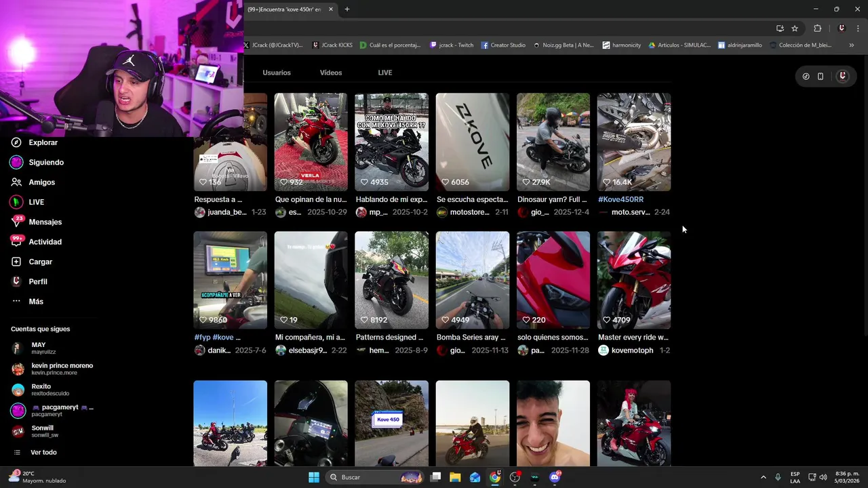The height and width of the screenshot is (488, 868).
Task: Bookmark this page with the star icon
Action: click(x=795, y=28)
